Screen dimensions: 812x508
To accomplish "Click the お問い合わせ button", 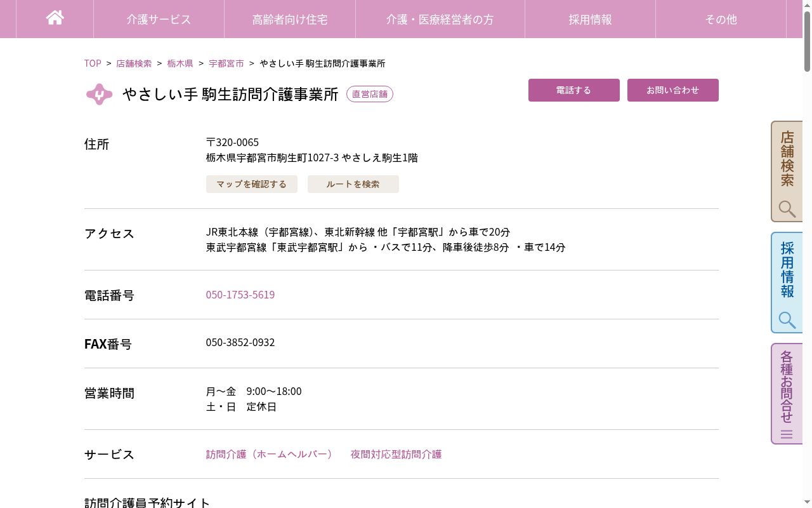I will pyautogui.click(x=672, y=90).
